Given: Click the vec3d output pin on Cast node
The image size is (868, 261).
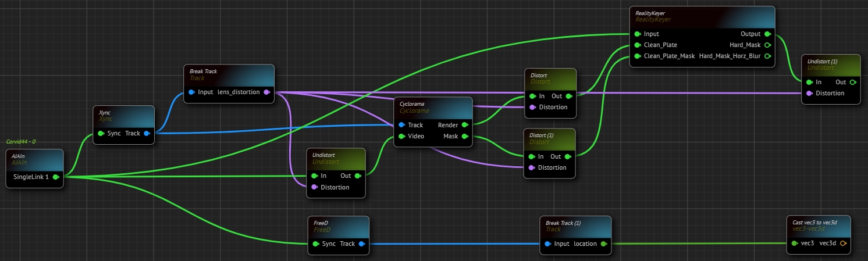Looking at the screenshot, I should 843,244.
